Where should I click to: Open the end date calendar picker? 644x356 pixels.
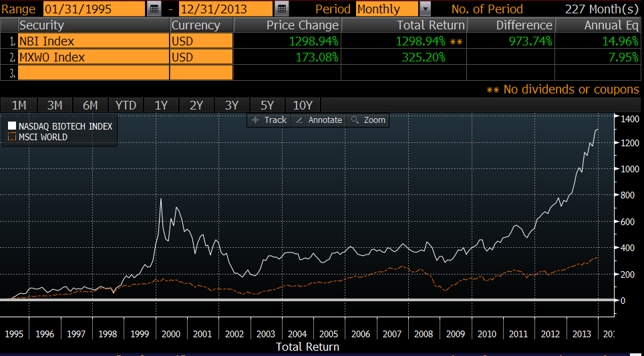pyautogui.click(x=281, y=8)
